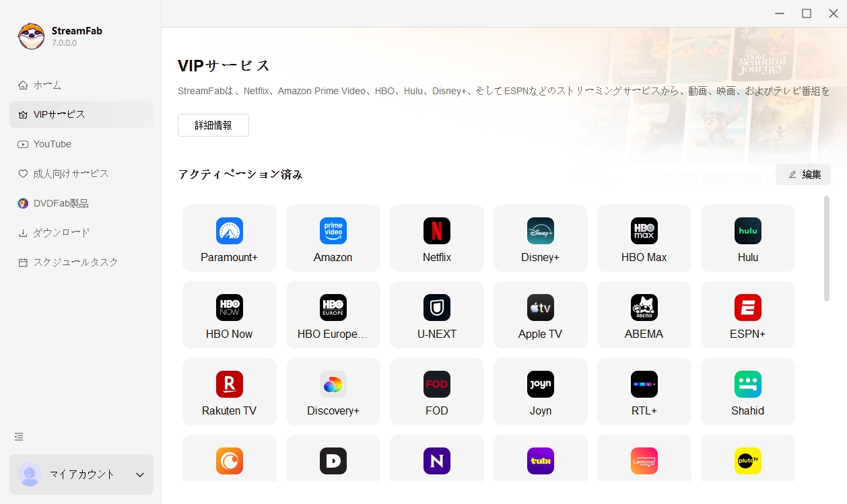This screenshot has height=504, width=847.
Task: Open the YouTube sidebar section
Action: coord(53,144)
